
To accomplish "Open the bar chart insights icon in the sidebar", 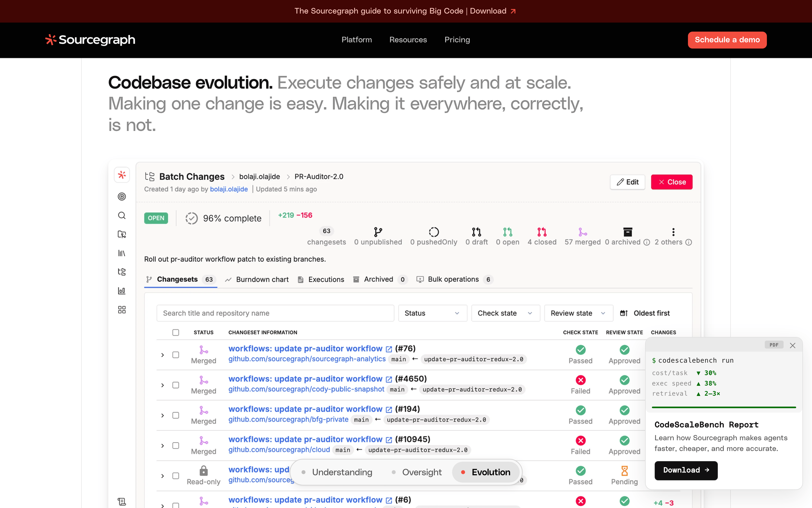I will (x=122, y=291).
